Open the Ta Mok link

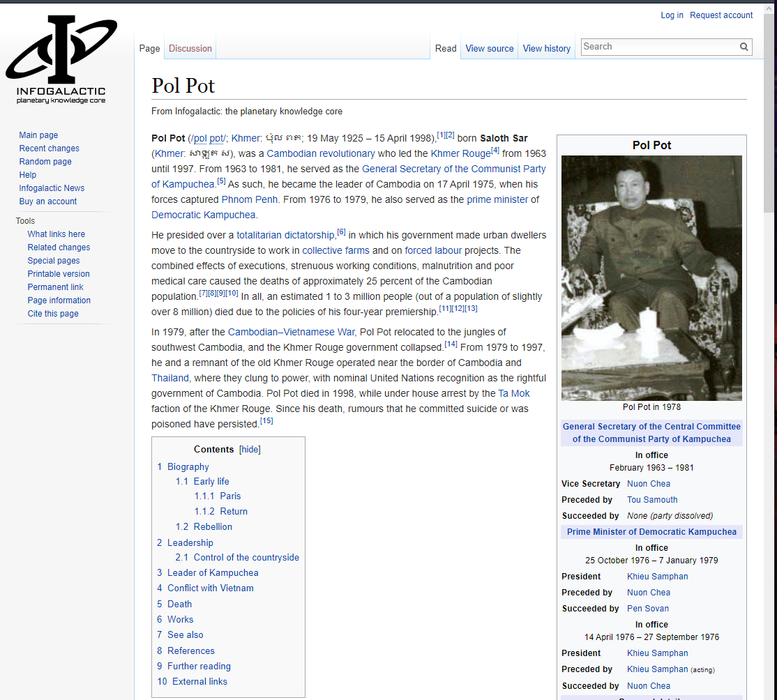[514, 394]
